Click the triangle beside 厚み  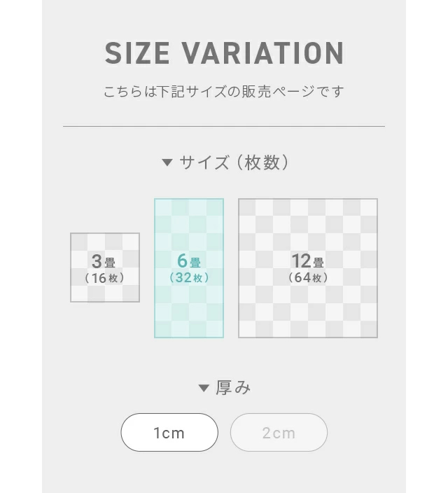tap(204, 388)
